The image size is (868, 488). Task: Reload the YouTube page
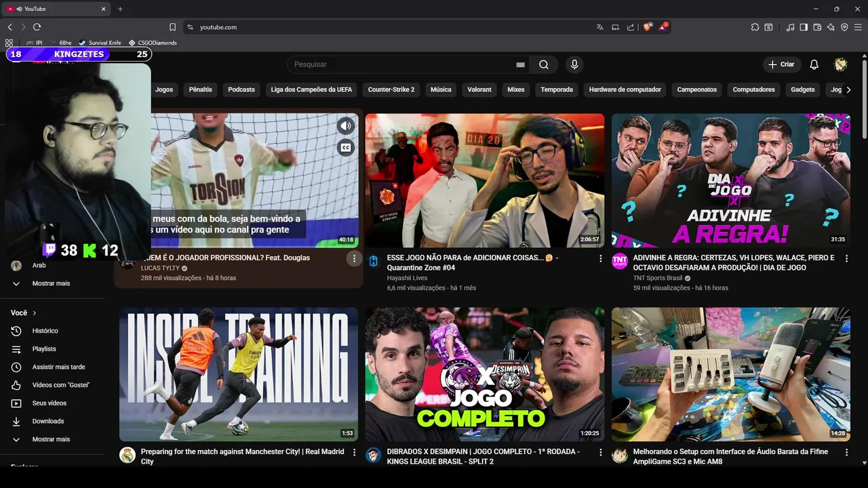pos(37,27)
